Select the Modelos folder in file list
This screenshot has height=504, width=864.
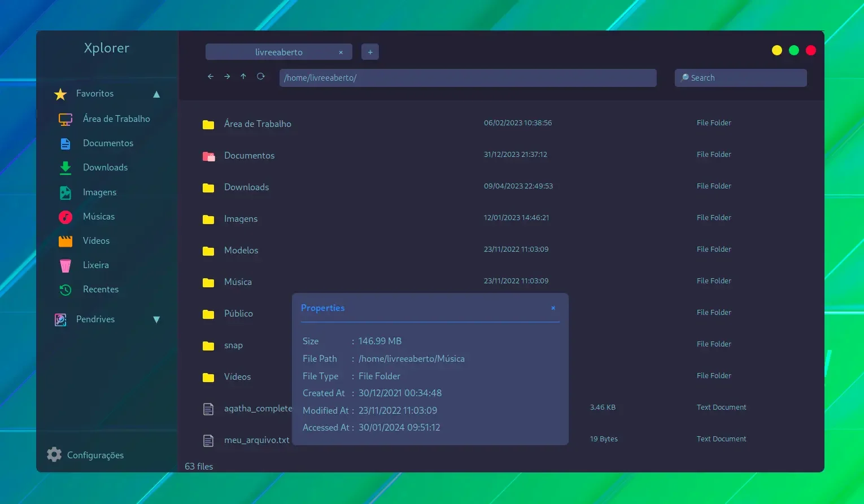point(501,250)
